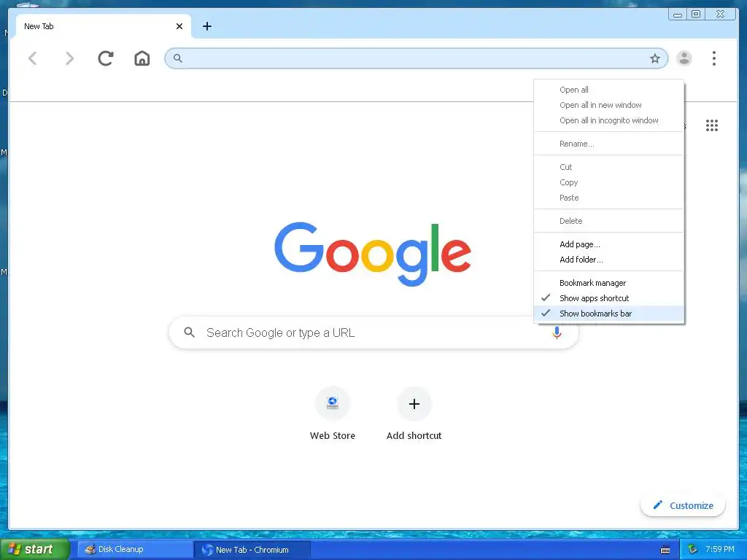Select Open all in incognito window
This screenshot has width=747, height=560.
(x=609, y=120)
